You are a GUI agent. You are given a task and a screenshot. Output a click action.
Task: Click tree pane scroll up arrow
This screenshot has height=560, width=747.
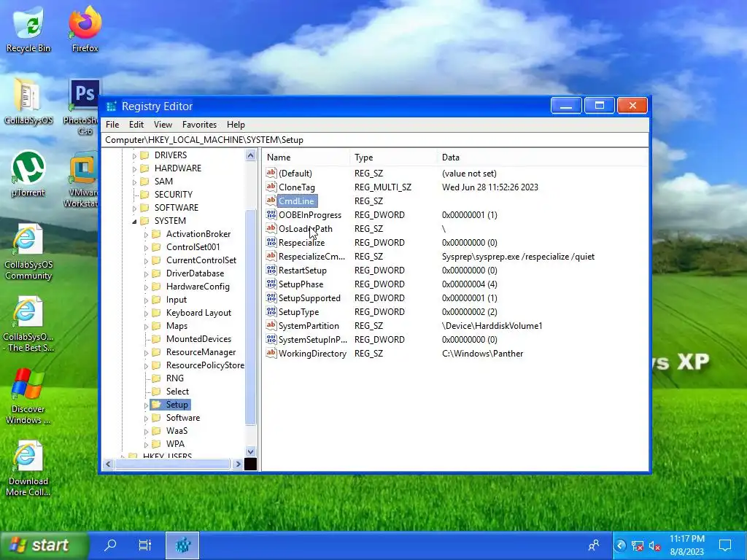click(x=251, y=155)
